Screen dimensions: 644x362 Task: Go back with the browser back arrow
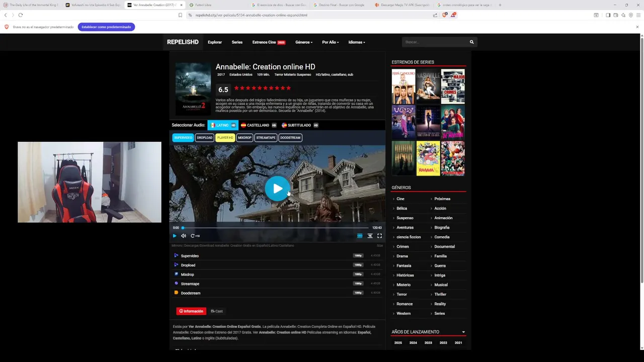click(6, 15)
